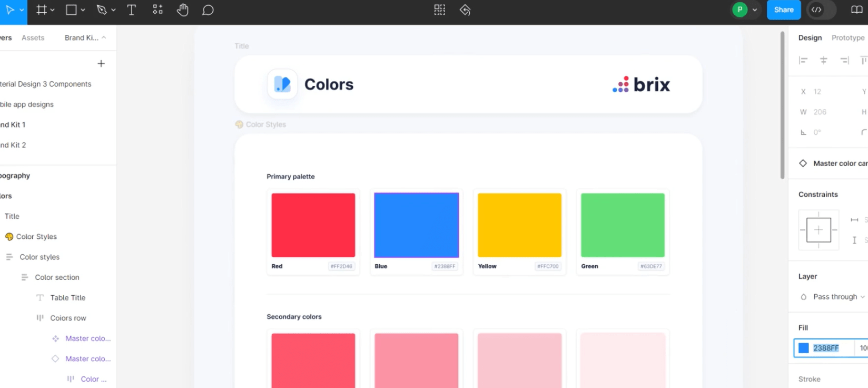
Task: Click the #FF2D46 hex label
Action: pos(341,266)
